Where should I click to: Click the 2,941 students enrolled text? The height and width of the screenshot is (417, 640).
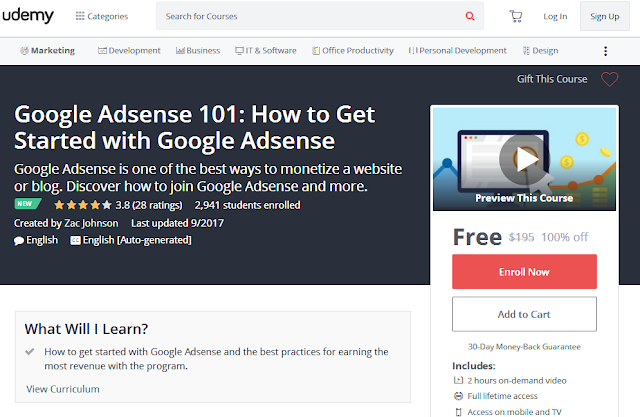247,205
